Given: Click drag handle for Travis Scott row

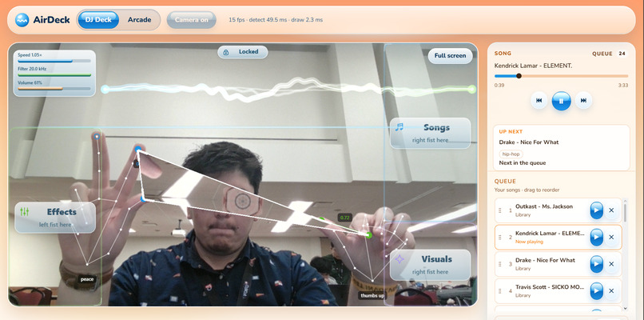Looking at the screenshot, I should tap(500, 290).
